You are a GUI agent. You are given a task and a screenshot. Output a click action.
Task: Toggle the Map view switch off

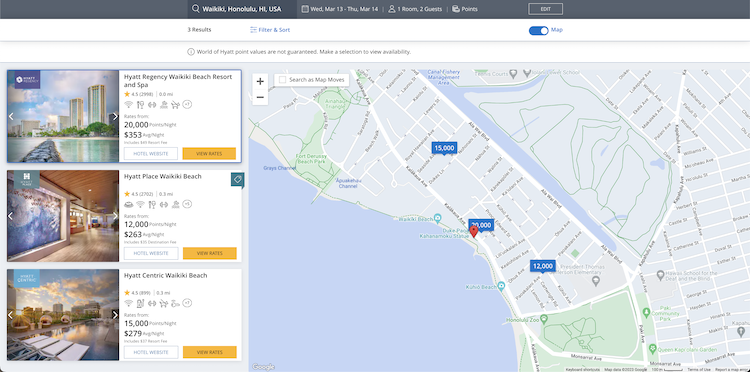(x=539, y=30)
